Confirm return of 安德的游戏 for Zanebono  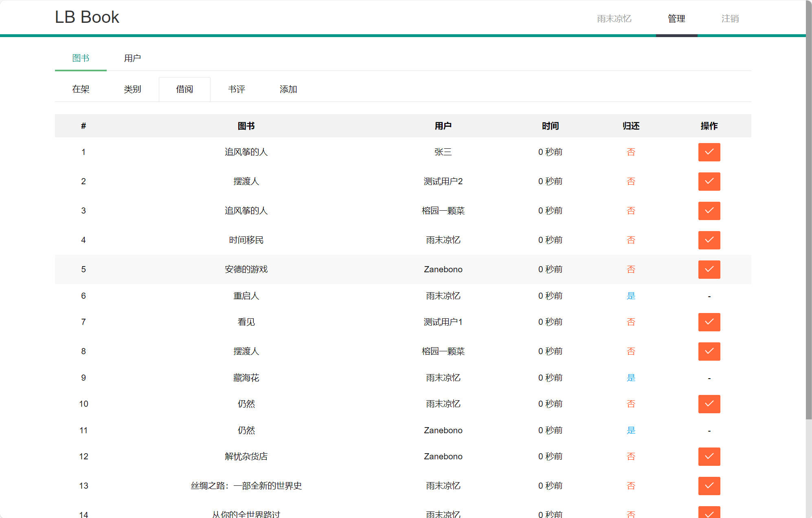click(x=709, y=269)
